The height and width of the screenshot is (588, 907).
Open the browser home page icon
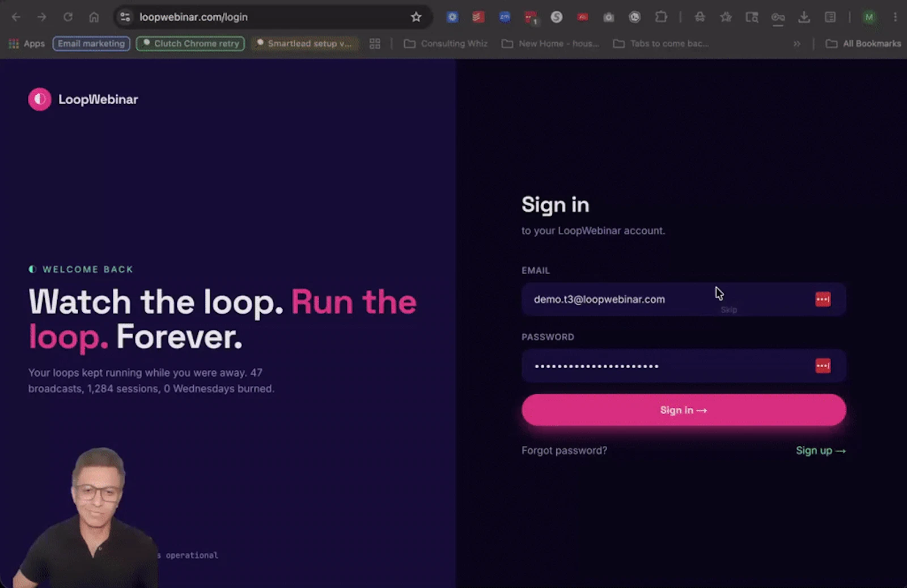click(x=94, y=17)
